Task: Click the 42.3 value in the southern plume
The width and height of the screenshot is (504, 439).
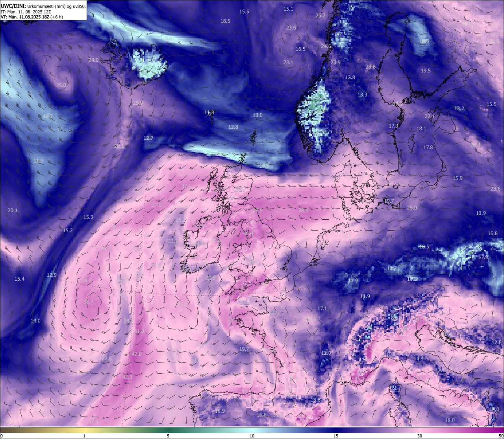Action: coord(127,377)
